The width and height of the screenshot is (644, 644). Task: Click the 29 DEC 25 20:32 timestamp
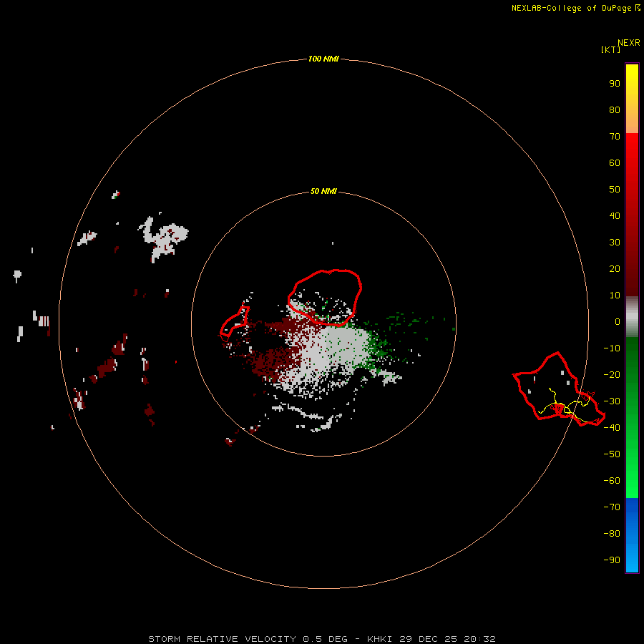pos(447,639)
